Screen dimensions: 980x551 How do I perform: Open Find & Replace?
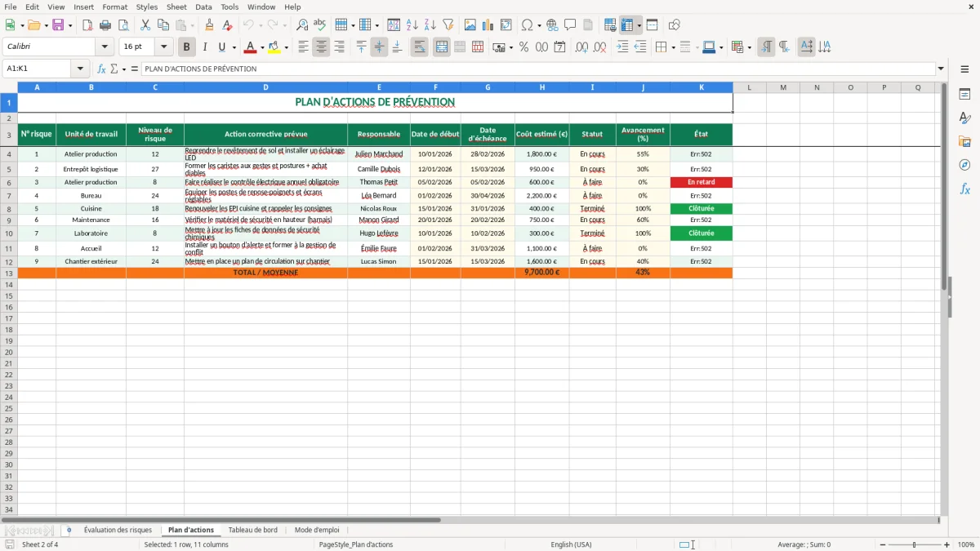point(302,25)
